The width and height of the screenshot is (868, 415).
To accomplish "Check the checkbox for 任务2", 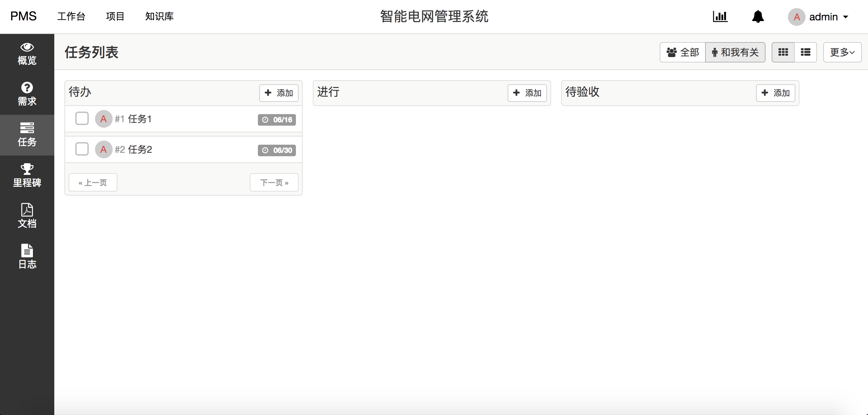I will (82, 149).
